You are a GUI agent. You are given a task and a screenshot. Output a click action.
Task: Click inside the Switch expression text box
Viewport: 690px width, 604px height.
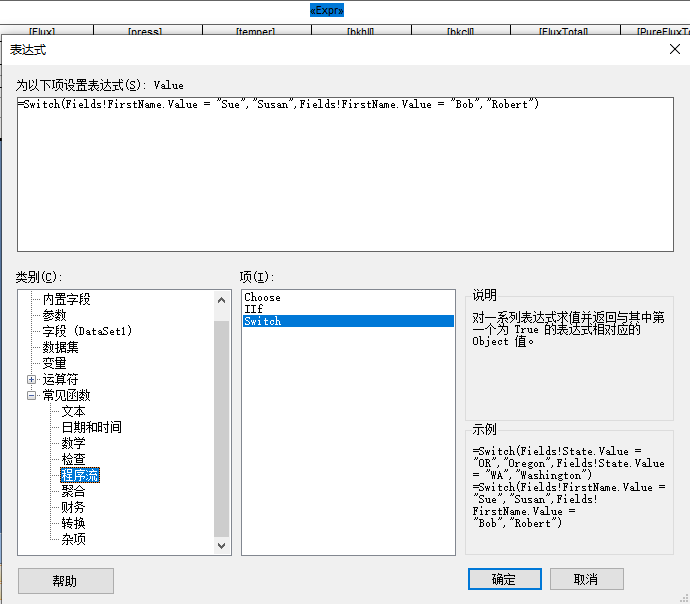pyautogui.click(x=345, y=175)
